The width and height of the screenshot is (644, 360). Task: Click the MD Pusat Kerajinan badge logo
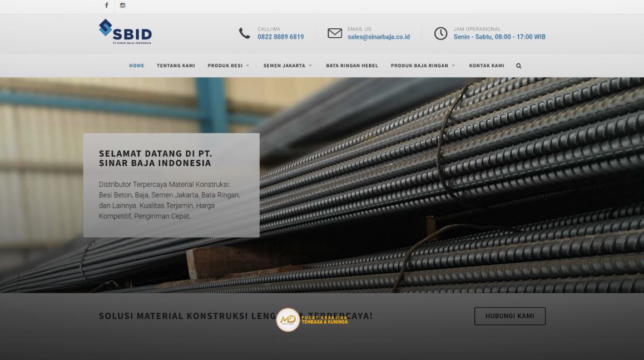[288, 319]
